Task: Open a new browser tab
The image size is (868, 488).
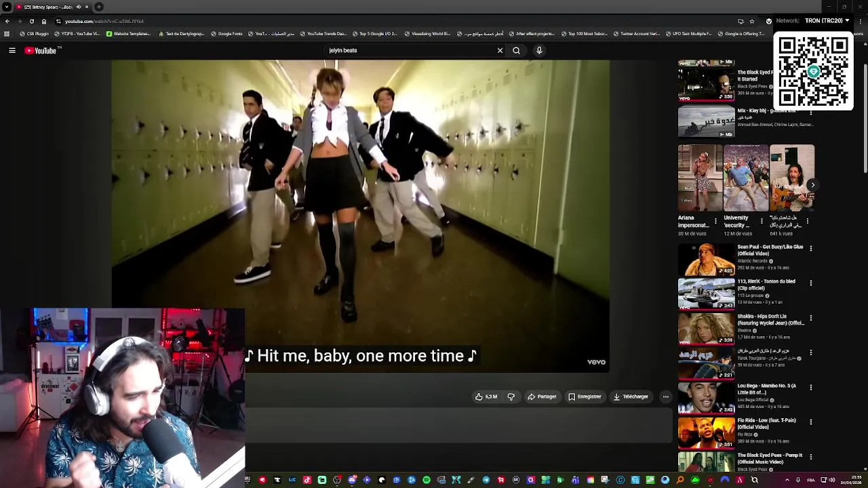Action: (99, 7)
